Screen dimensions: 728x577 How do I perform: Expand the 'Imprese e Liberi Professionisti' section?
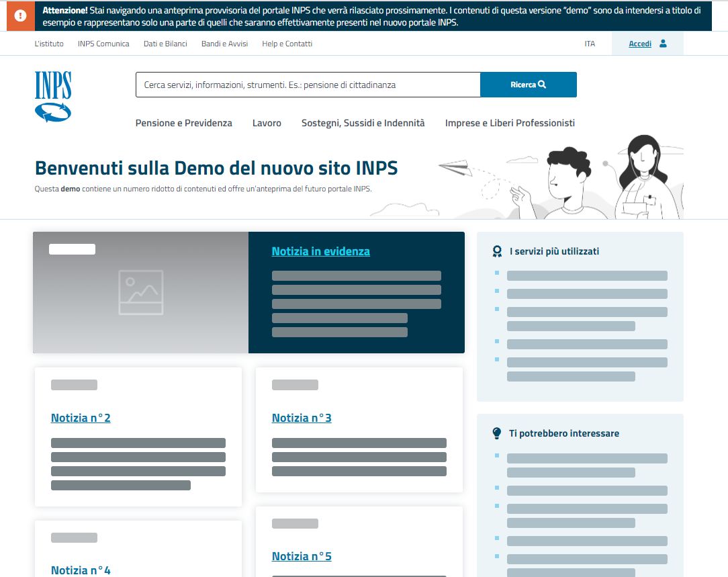tap(510, 123)
